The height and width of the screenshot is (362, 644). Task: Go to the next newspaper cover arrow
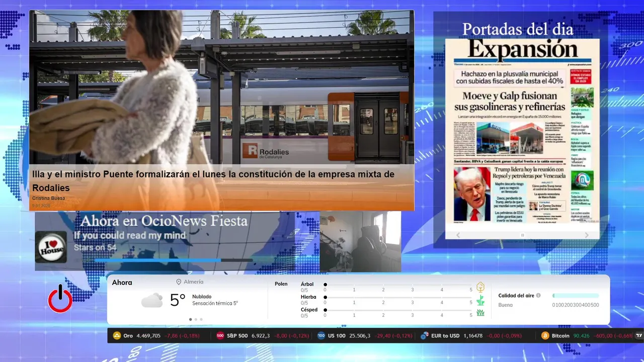pyautogui.click(x=587, y=235)
